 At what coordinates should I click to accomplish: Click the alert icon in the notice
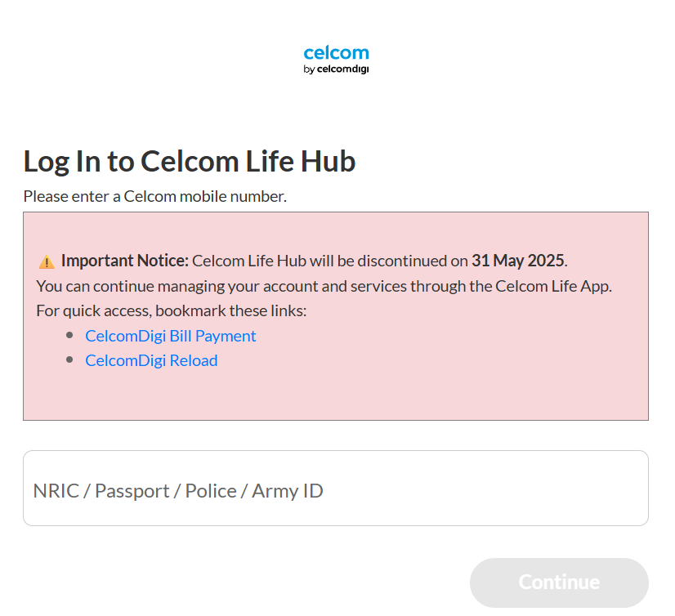pyautogui.click(x=47, y=260)
